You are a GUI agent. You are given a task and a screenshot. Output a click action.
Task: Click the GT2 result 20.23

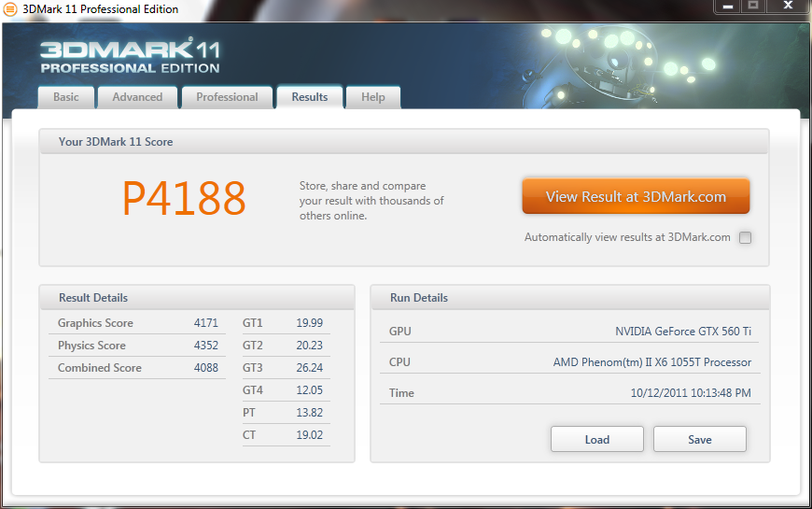(x=310, y=346)
